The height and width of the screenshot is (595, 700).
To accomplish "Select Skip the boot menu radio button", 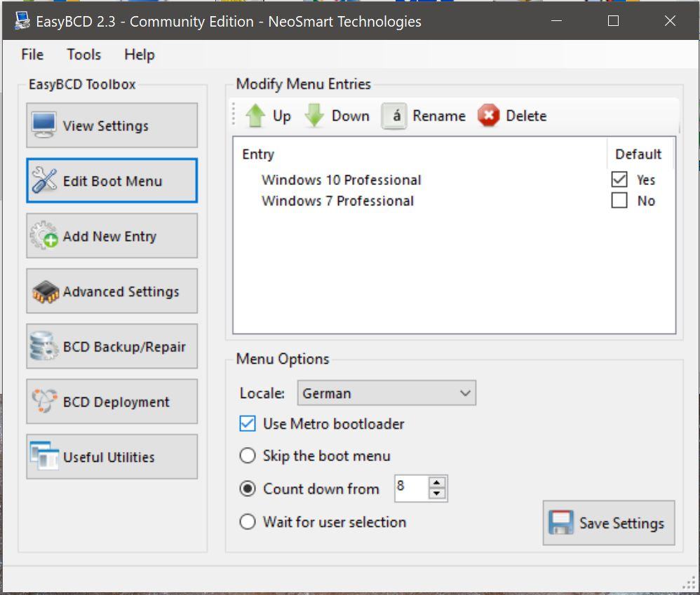I will point(248,456).
